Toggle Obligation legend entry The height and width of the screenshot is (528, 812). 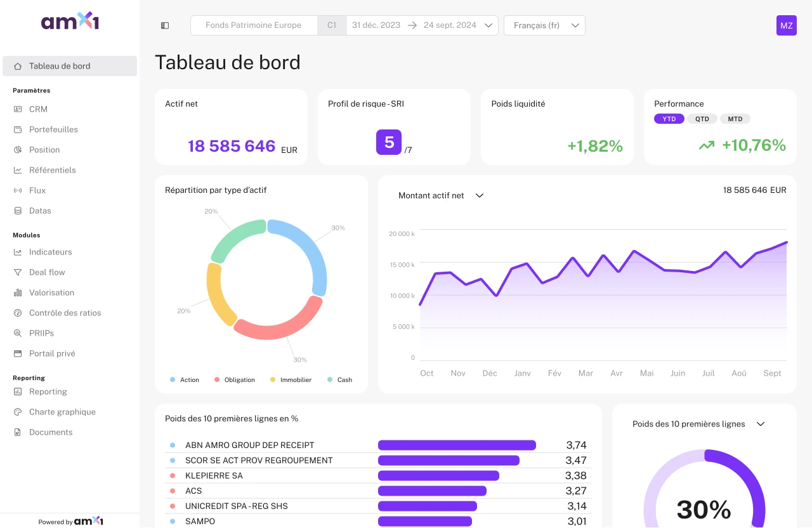click(235, 379)
